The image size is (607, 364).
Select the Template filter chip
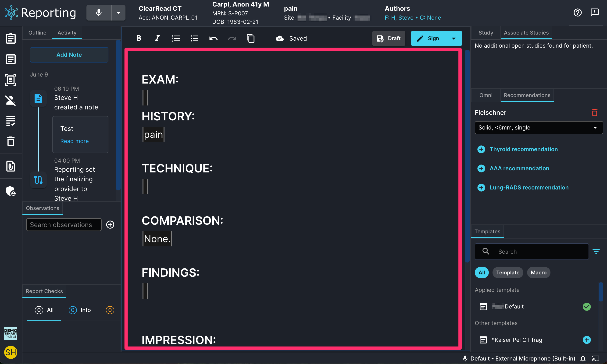507,273
